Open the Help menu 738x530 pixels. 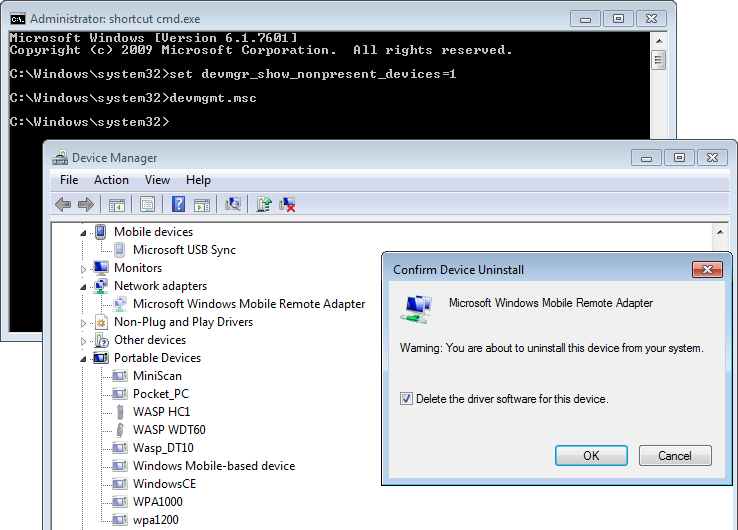[198, 180]
